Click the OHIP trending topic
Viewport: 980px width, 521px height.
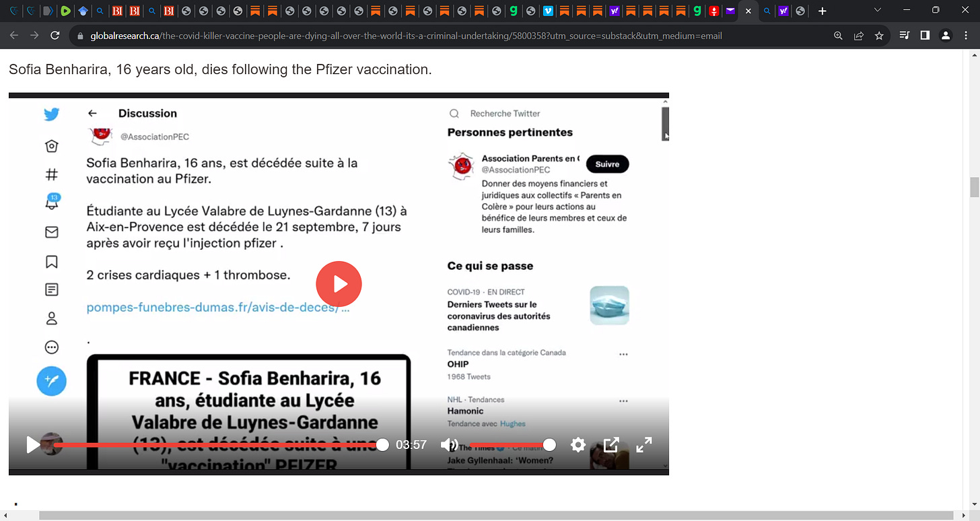pos(458,364)
